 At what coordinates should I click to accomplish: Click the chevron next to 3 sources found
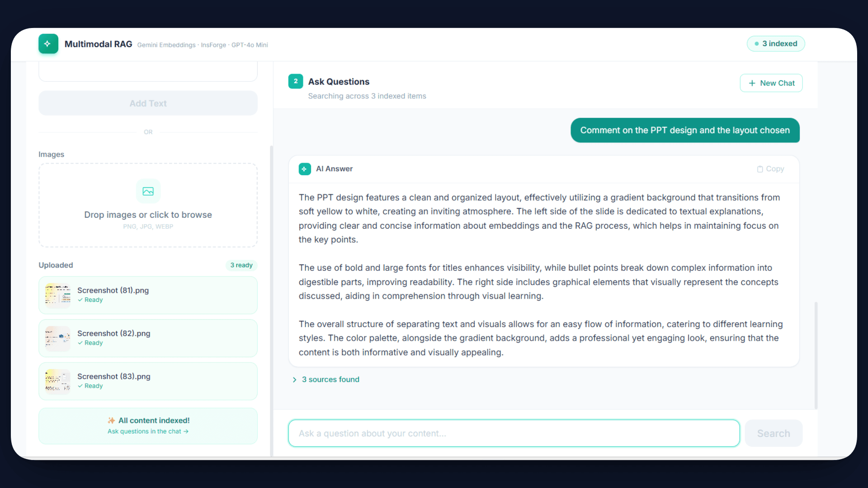tap(294, 380)
